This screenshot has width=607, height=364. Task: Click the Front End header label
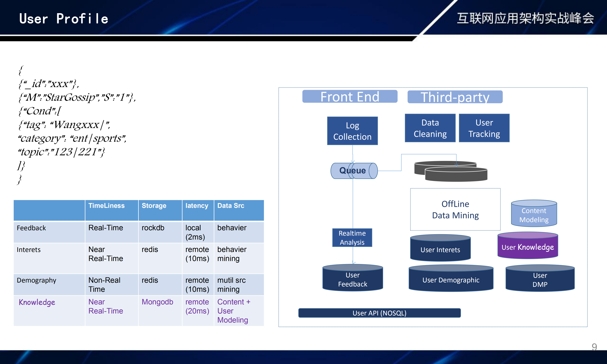point(350,96)
